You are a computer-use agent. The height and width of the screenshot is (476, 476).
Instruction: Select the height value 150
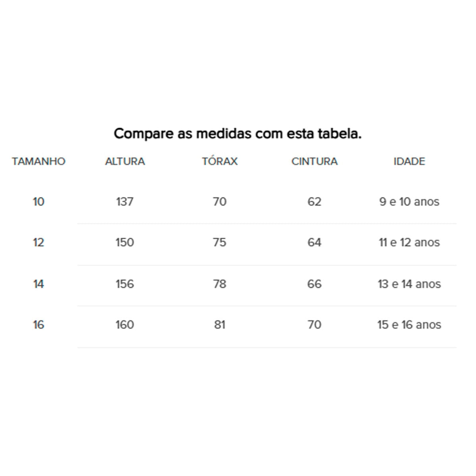tap(125, 243)
